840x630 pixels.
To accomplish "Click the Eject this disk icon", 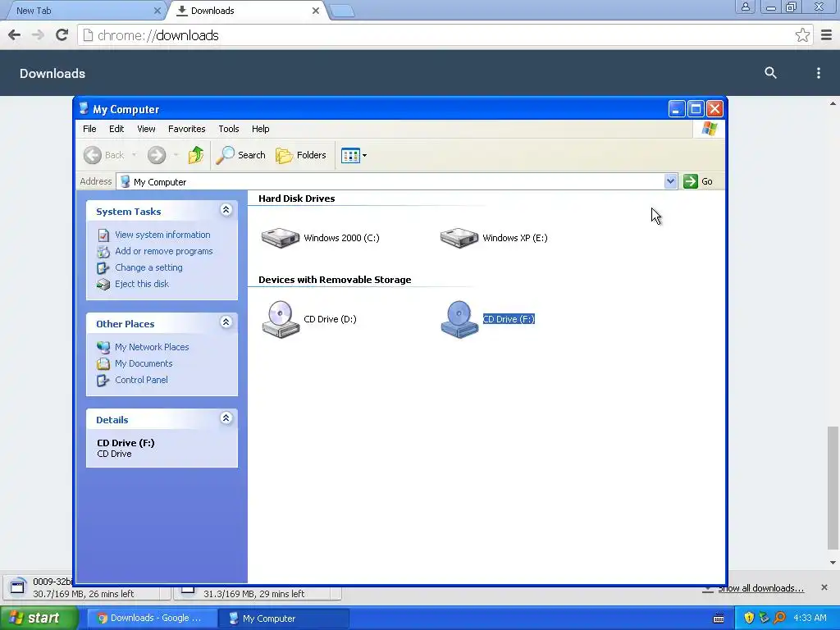I will 103,284.
